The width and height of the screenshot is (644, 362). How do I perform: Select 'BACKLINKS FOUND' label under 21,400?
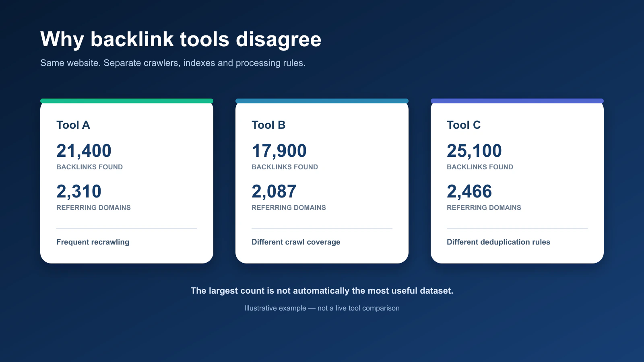click(x=89, y=167)
